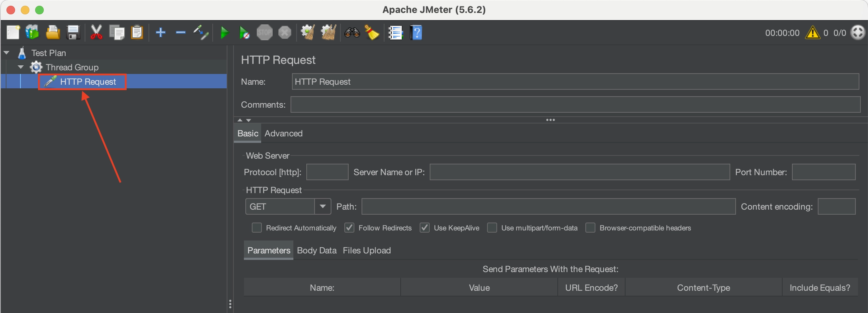Click the Paste clipboard icon

click(137, 33)
